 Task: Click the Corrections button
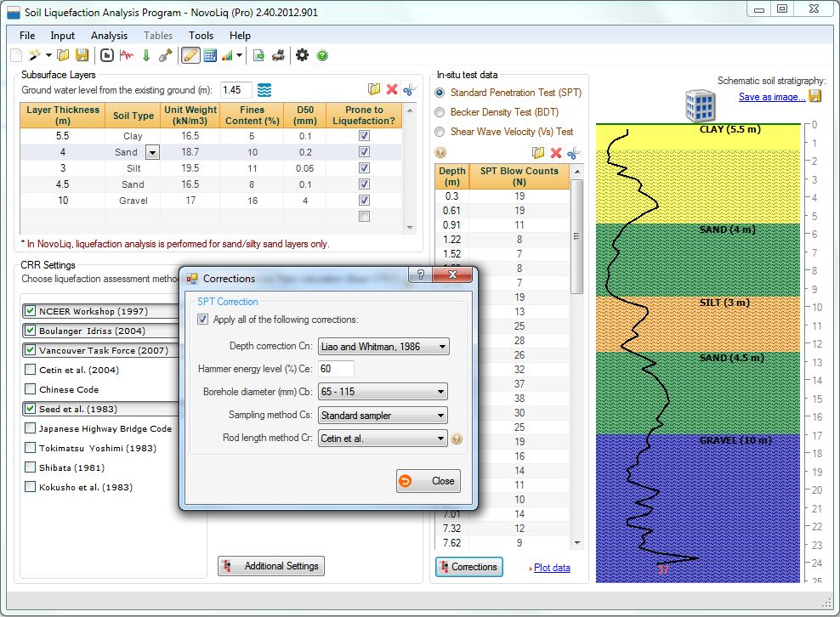469,567
